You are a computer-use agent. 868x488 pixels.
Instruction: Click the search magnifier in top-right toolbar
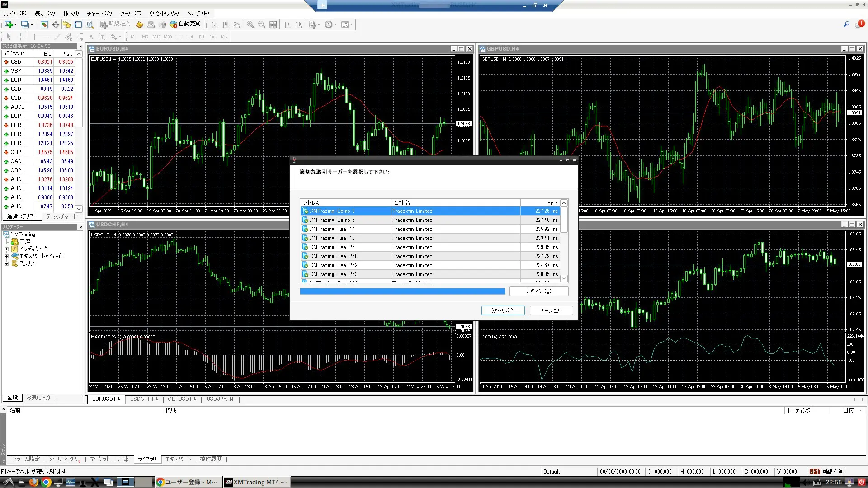coord(846,24)
